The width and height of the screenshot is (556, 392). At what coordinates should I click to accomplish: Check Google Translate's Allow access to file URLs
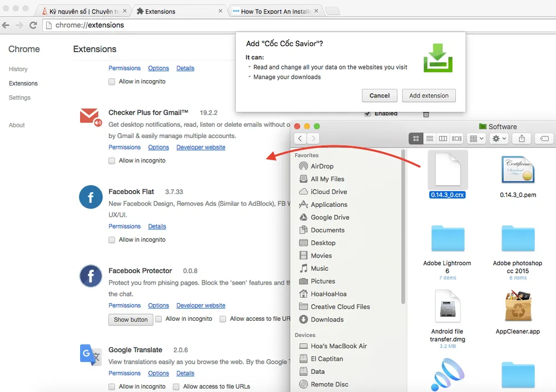coord(176,387)
